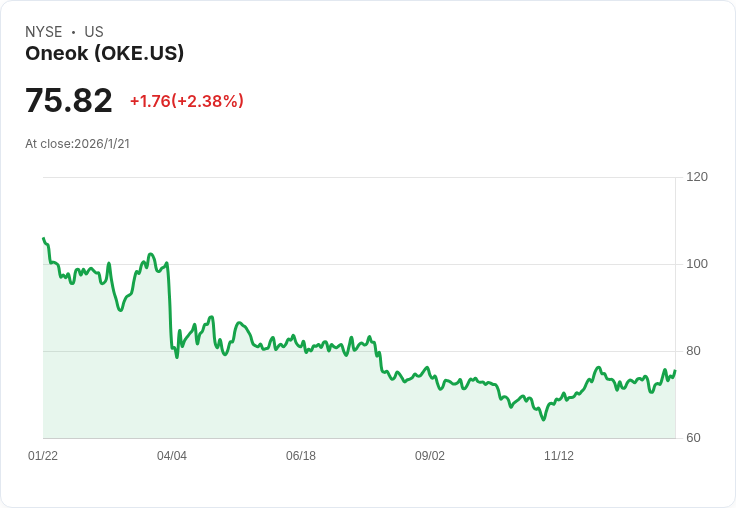Click the current price 75.82

[69, 101]
